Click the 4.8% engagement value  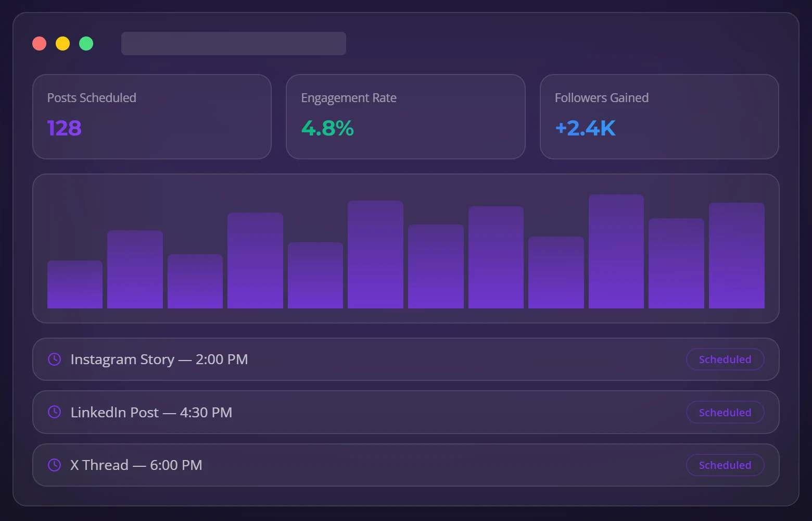pyautogui.click(x=327, y=128)
